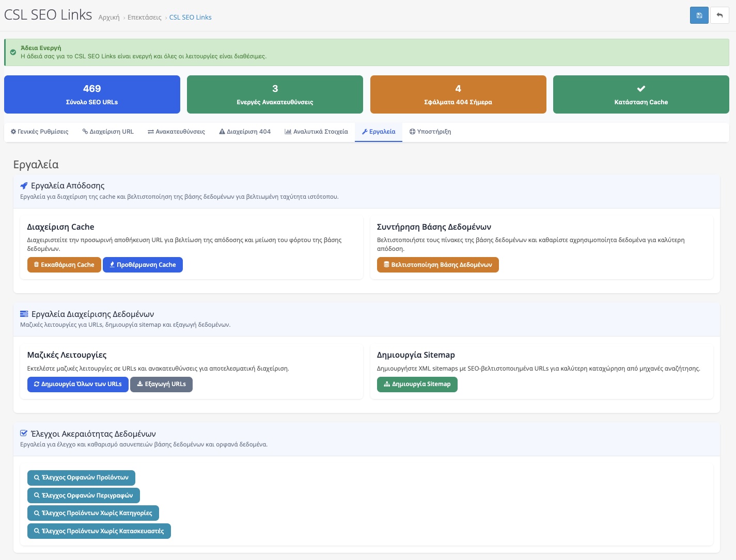Click the Διαχείριση Cache card heading
The height and width of the screenshot is (560, 736).
click(x=60, y=227)
